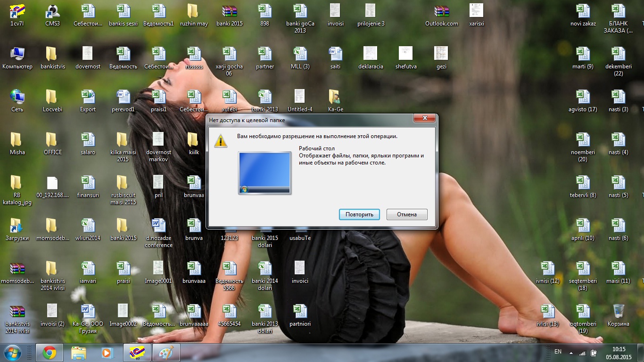Select the russsss Excel file
The image size is (644, 362).
[x=194, y=58]
